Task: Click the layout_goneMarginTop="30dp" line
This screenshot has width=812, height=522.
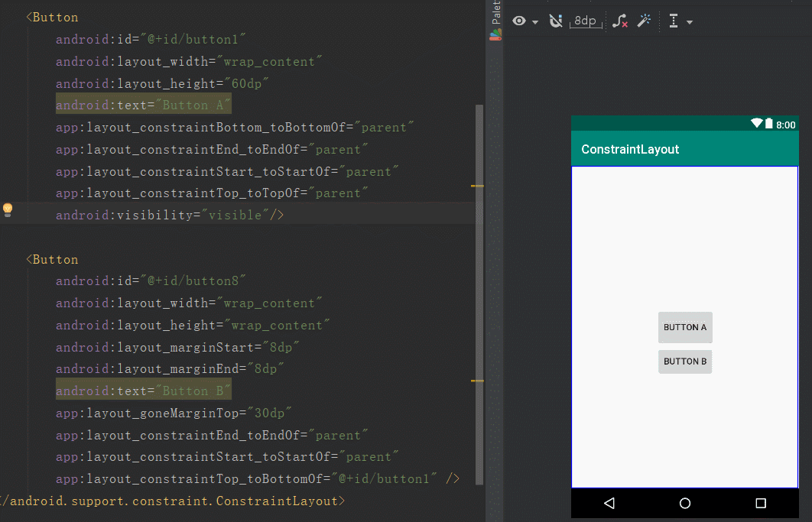Action: (x=174, y=413)
